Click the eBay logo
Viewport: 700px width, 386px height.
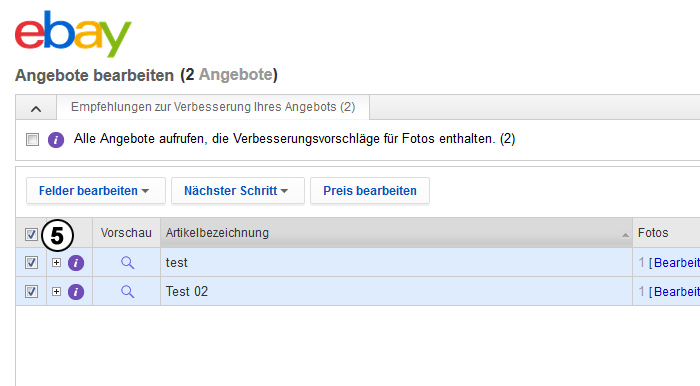pos(73,34)
